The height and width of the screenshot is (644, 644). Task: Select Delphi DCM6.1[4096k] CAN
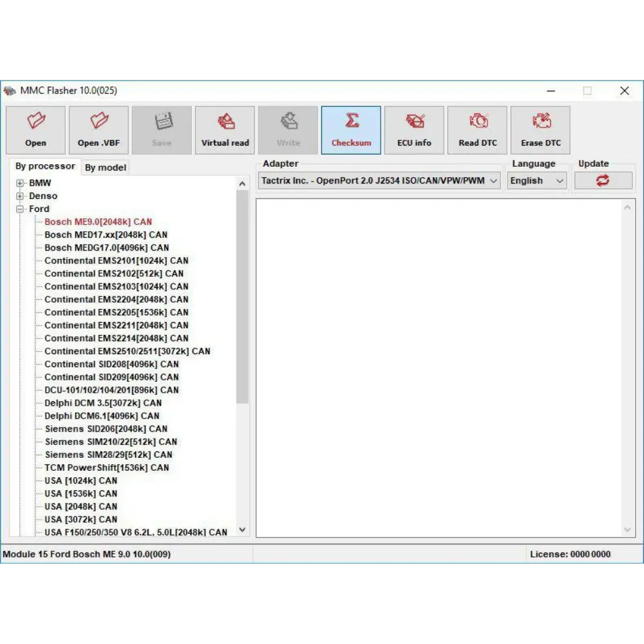pos(102,416)
